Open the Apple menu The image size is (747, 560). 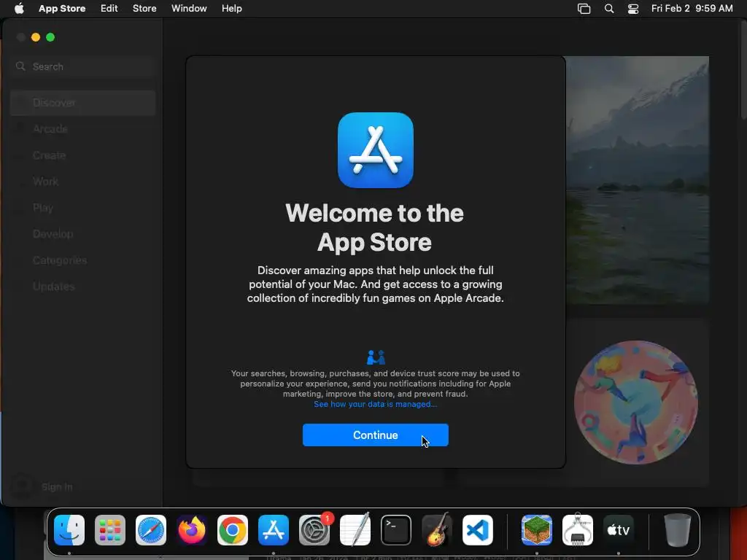[x=19, y=9]
